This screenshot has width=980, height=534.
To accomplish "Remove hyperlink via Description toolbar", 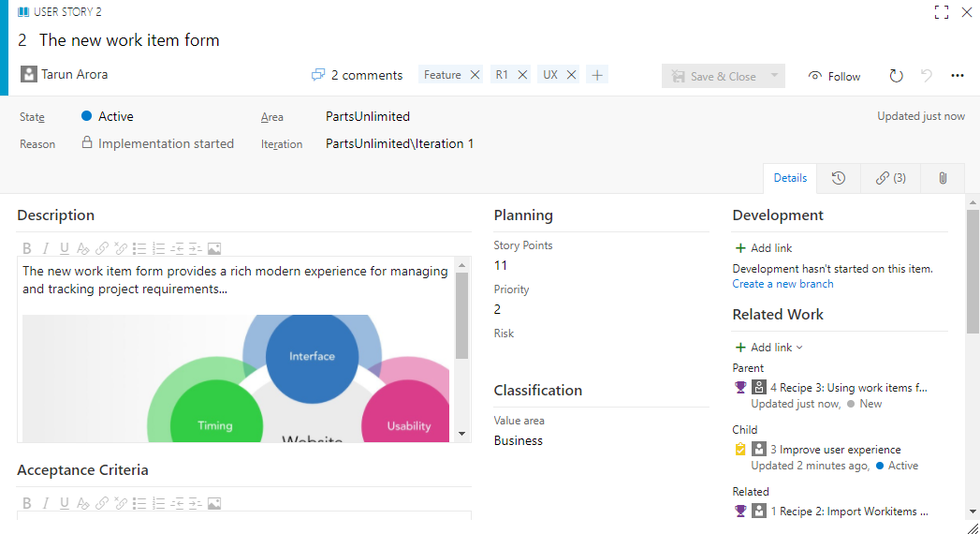I will coord(121,249).
